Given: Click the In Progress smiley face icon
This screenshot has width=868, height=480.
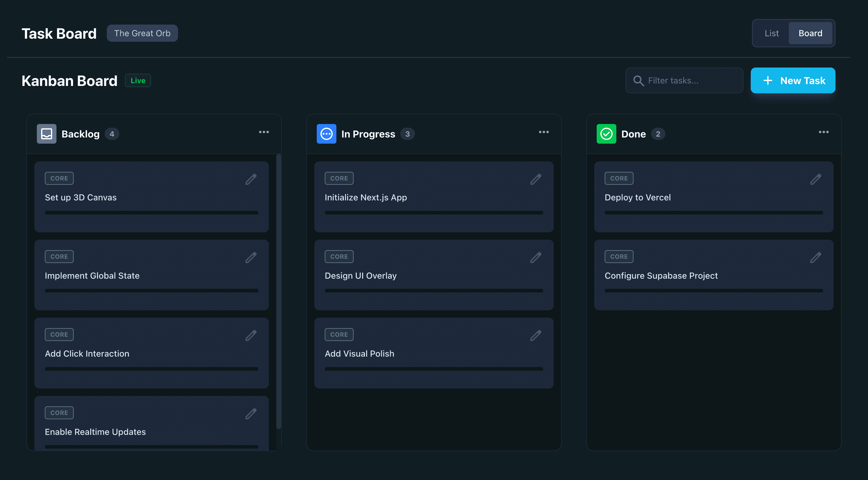Looking at the screenshot, I should (x=326, y=134).
